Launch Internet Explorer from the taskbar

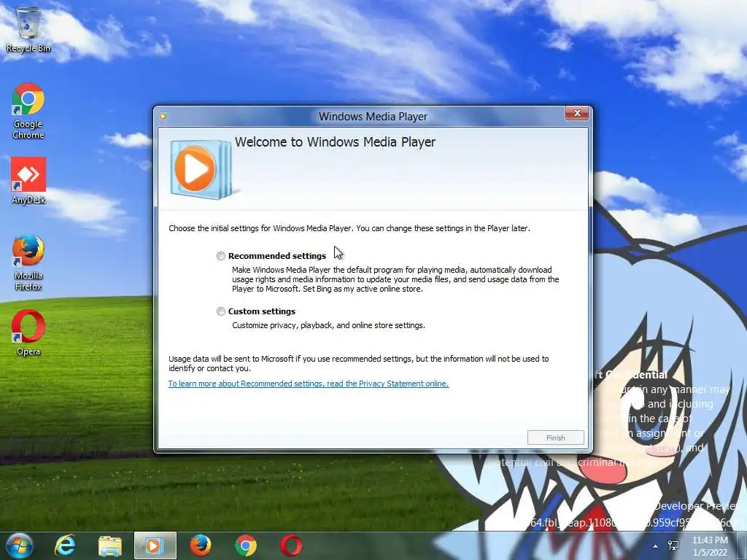[x=64, y=545]
